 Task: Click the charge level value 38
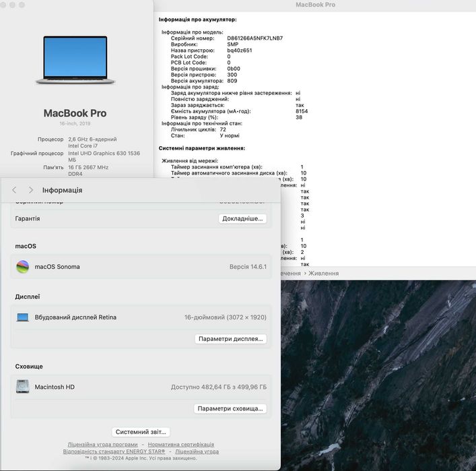tap(299, 117)
